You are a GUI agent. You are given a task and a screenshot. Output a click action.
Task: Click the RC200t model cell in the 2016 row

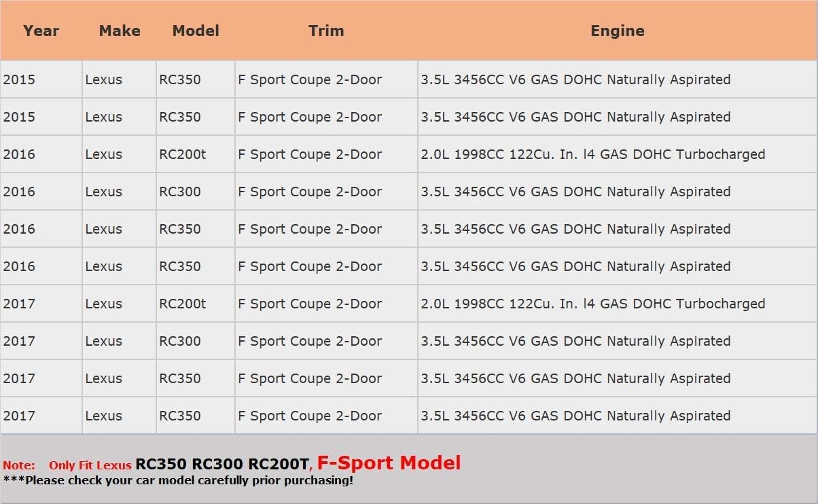(x=182, y=154)
